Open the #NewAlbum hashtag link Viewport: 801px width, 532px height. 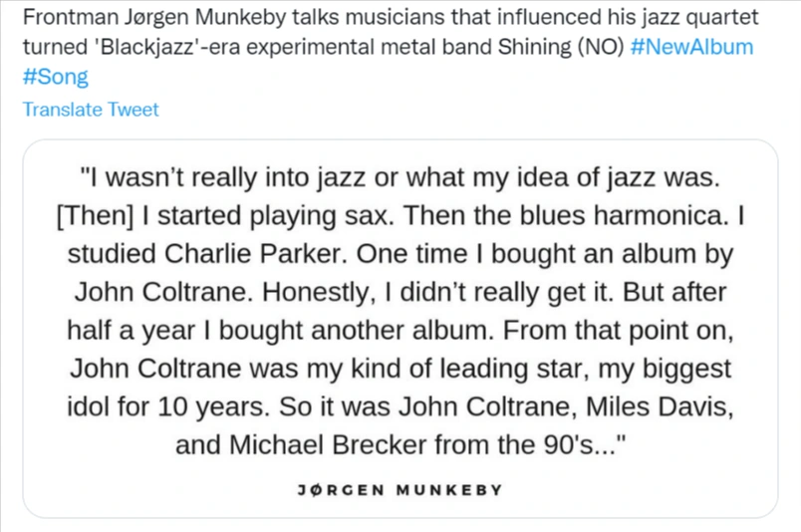click(692, 48)
